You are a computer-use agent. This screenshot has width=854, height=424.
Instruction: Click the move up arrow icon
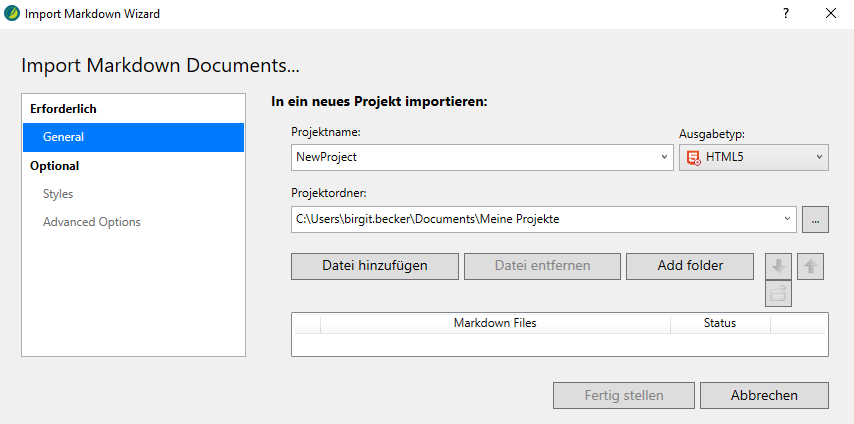click(x=810, y=266)
